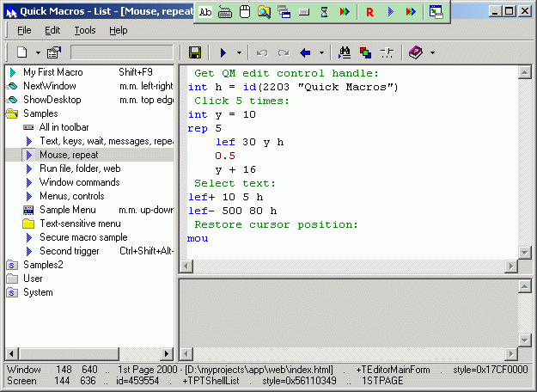Click the Text (Ab) icon in floating toolbar

[x=205, y=12]
